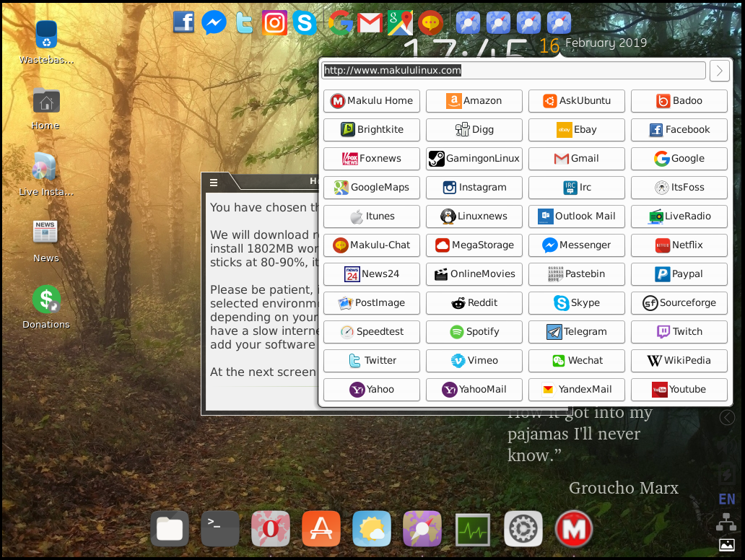
Task: Open the Donations desktop icon
Action: point(45,299)
